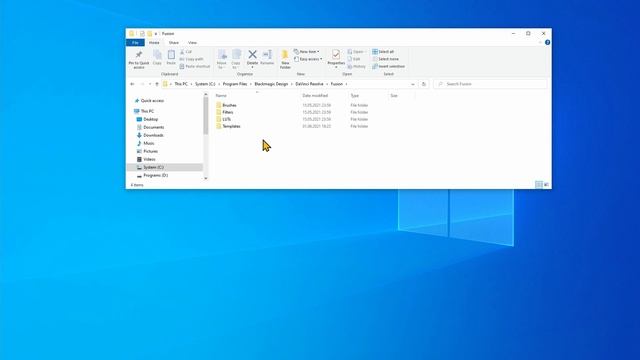Click System (C:) in the address breadcrumb
Viewport: 640px width, 360px height.
coord(205,84)
